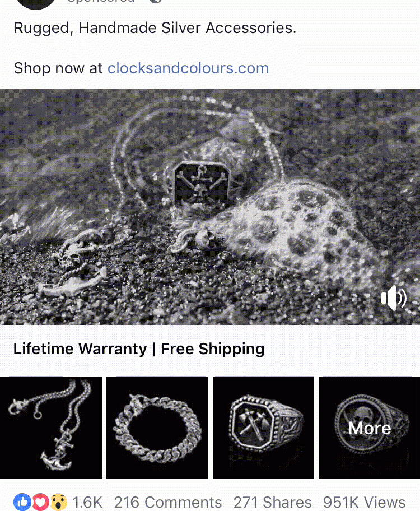
Task: View the 271 Shares
Action: pyautogui.click(x=272, y=502)
